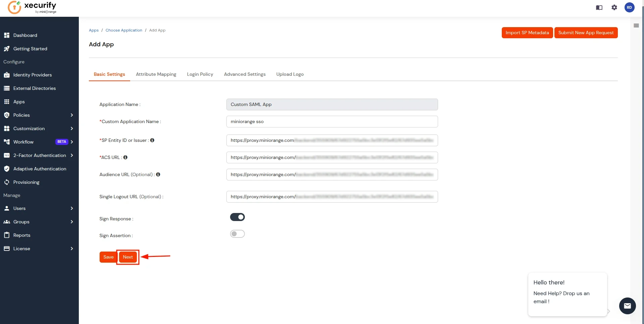Open External Directories section
The width and height of the screenshot is (644, 324).
coord(34,88)
